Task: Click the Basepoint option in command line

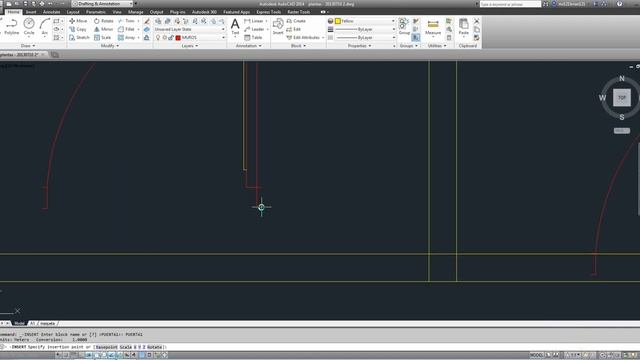Action: pyautogui.click(x=106, y=347)
